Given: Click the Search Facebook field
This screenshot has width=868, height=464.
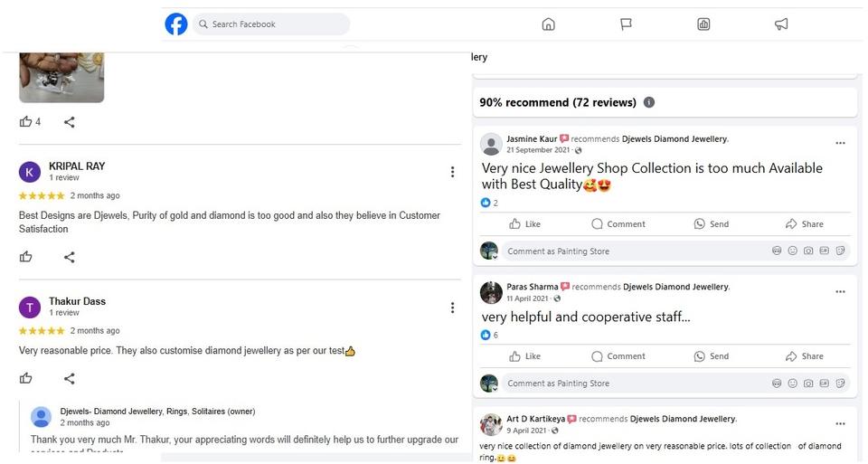Looking at the screenshot, I should click(271, 24).
